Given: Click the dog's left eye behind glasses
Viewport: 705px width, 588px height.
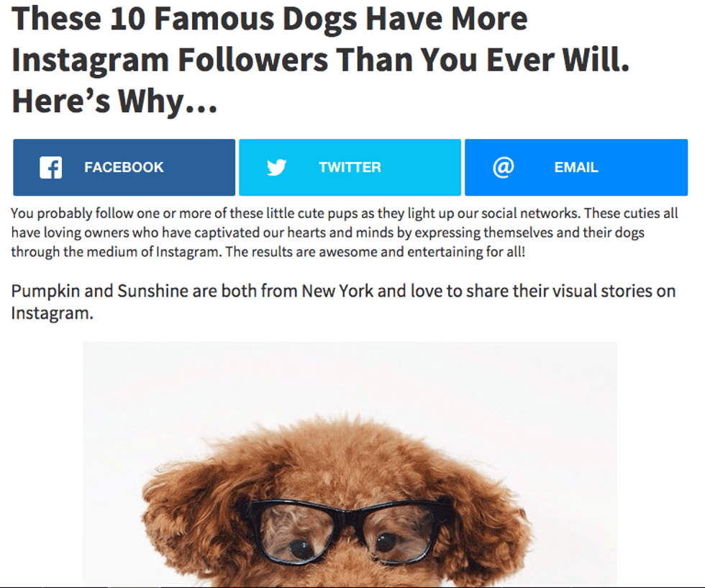Looking at the screenshot, I should 300,548.
